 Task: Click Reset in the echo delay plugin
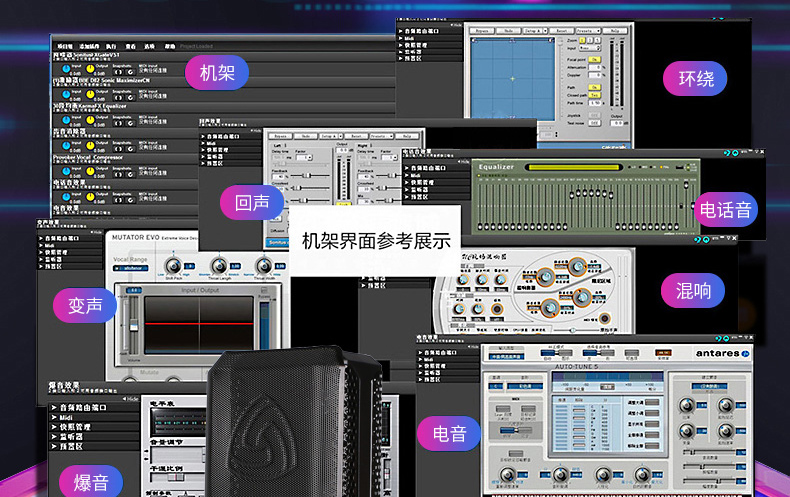tap(357, 136)
